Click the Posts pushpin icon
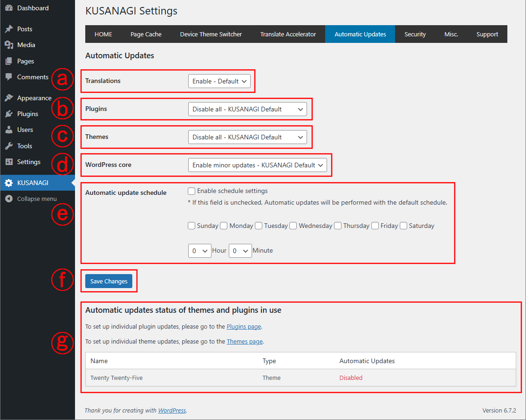Viewport: 526px width, 420px height. 8,29
